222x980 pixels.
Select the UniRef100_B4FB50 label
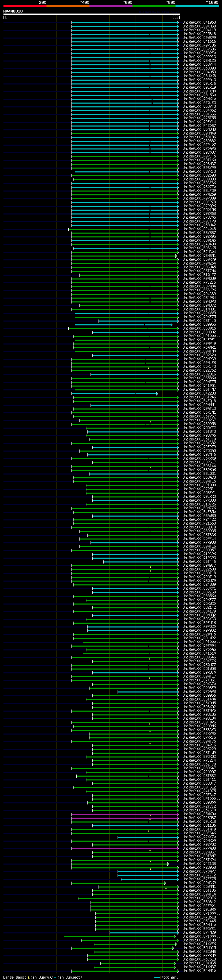tap(199, 512)
